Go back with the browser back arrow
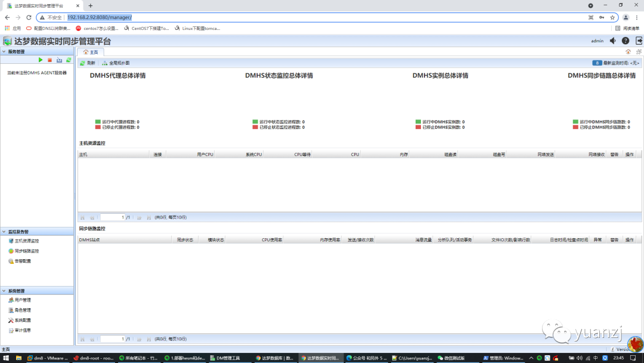This screenshot has width=644, height=363. (x=7, y=17)
